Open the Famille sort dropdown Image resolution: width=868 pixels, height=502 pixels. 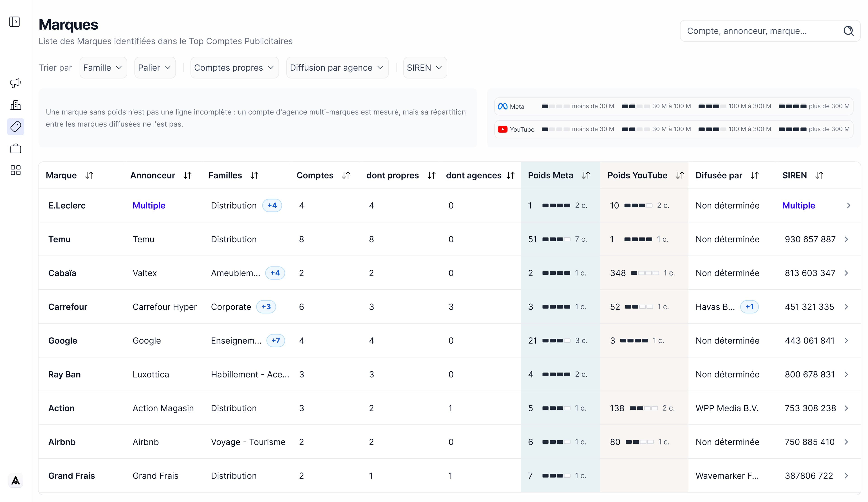pyautogui.click(x=103, y=68)
